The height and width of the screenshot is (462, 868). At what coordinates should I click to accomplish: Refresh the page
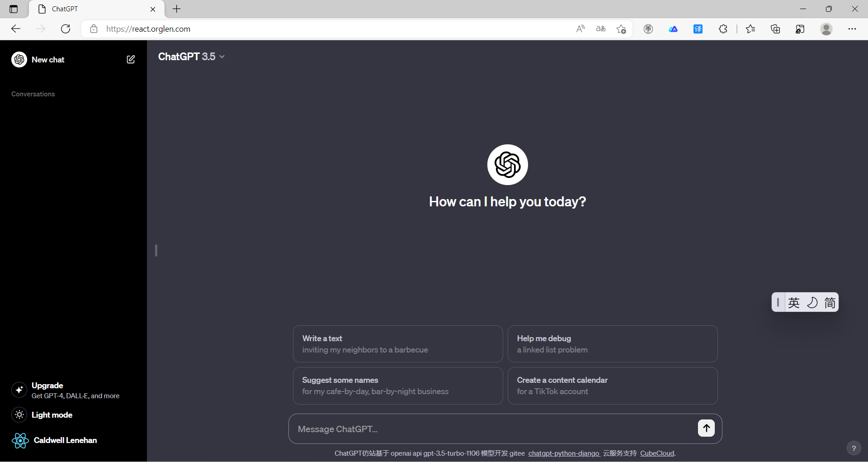tap(66, 29)
